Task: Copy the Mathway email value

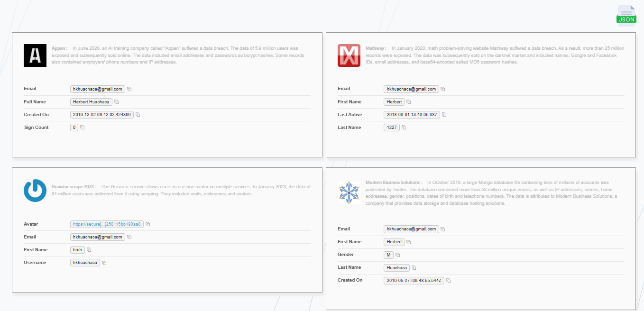Action: [443, 89]
